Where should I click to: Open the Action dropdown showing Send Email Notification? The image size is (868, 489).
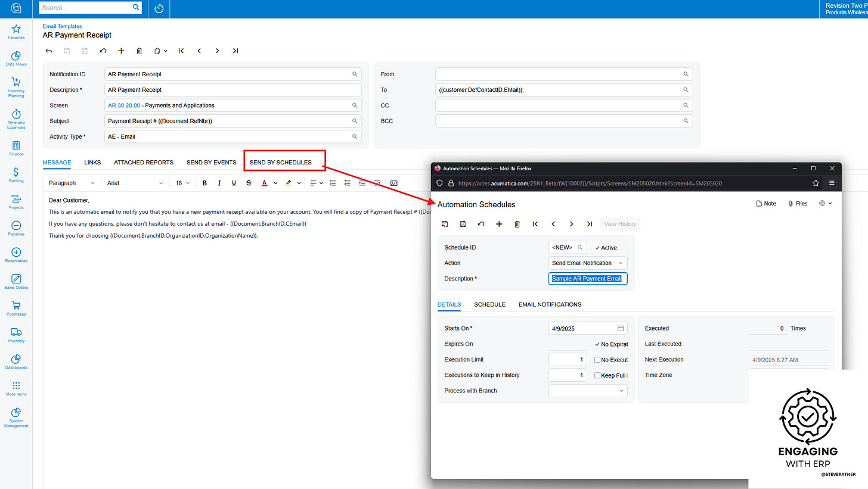(588, 263)
